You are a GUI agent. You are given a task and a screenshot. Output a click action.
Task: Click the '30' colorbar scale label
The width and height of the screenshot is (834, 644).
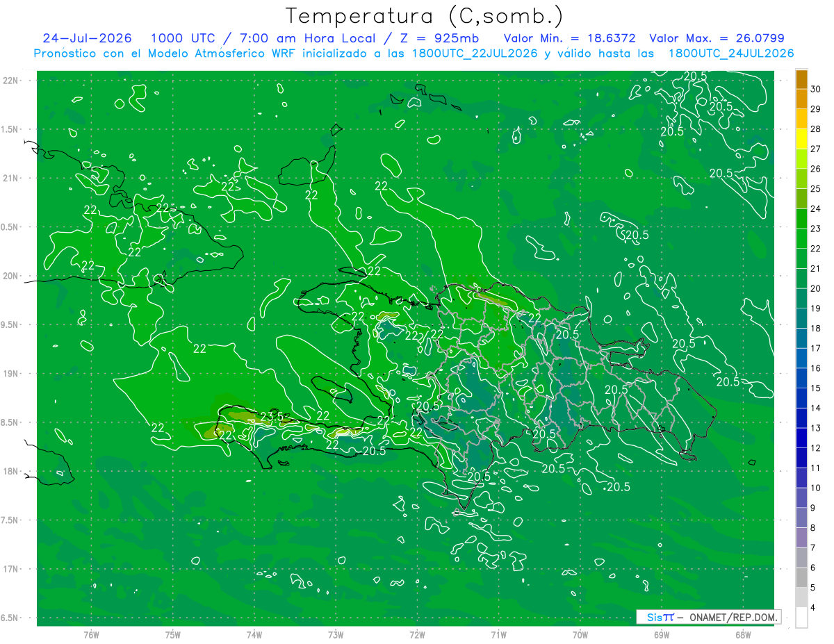pos(816,89)
